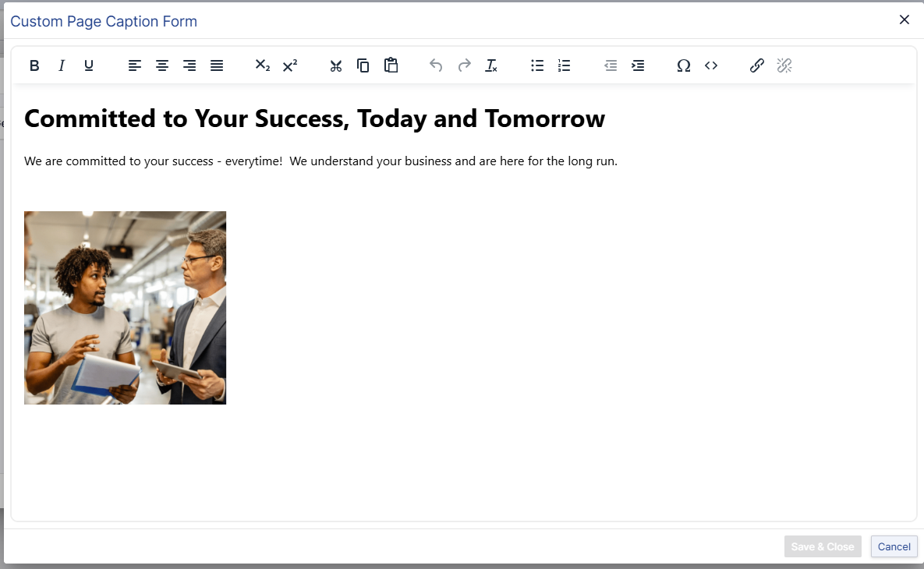Insert special character omega
Image resolution: width=924 pixels, height=569 pixels.
tap(684, 65)
